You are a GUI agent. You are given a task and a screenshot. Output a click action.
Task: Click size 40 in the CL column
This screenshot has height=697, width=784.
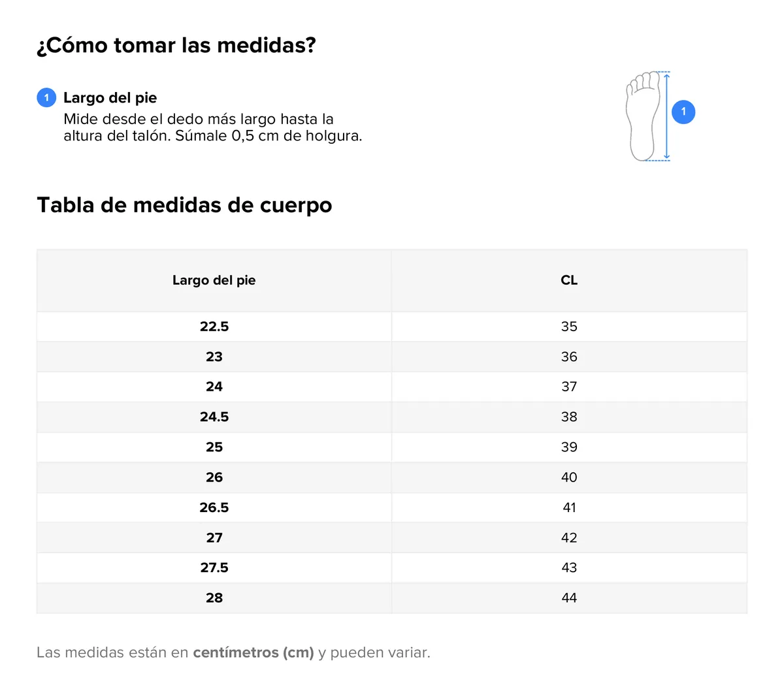tap(569, 478)
